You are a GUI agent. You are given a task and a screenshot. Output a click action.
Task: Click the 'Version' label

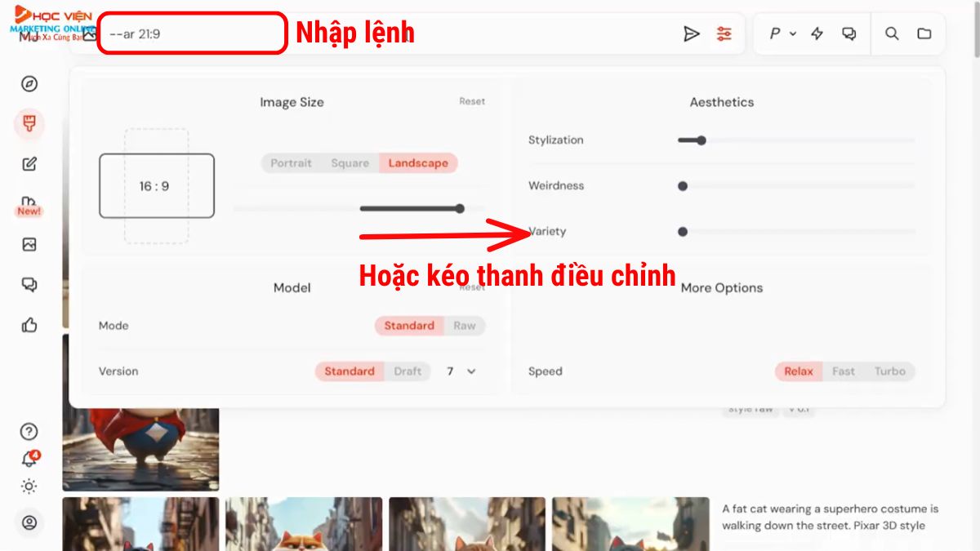pos(118,371)
